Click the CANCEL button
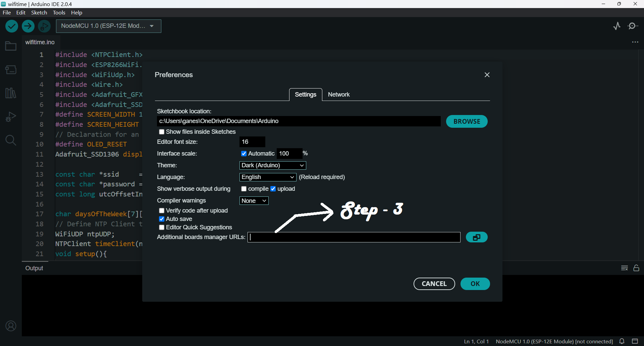 [434, 284]
